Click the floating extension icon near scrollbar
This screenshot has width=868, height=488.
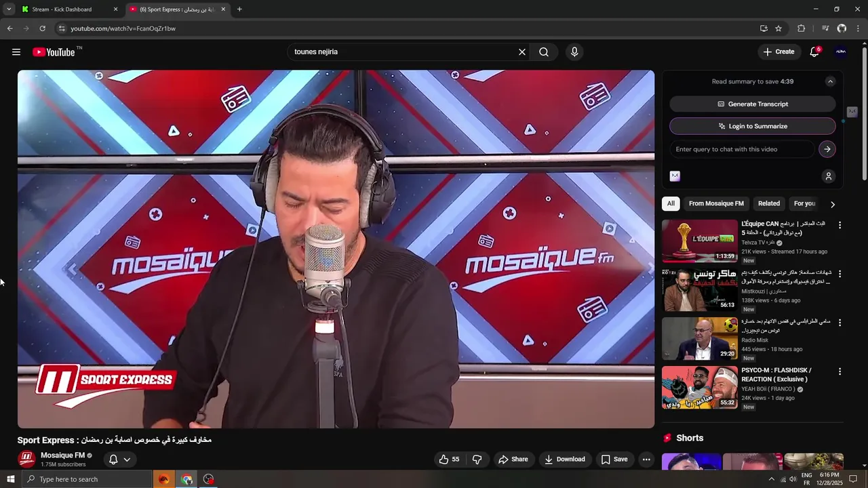point(852,112)
